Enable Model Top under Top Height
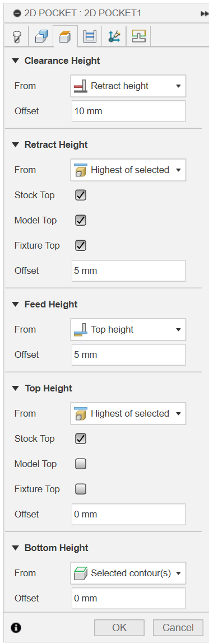Viewport: 209px width, 644px height. (x=81, y=464)
